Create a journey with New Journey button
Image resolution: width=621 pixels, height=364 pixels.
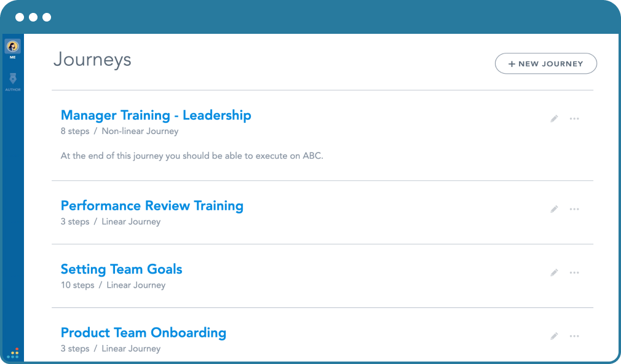546,63
